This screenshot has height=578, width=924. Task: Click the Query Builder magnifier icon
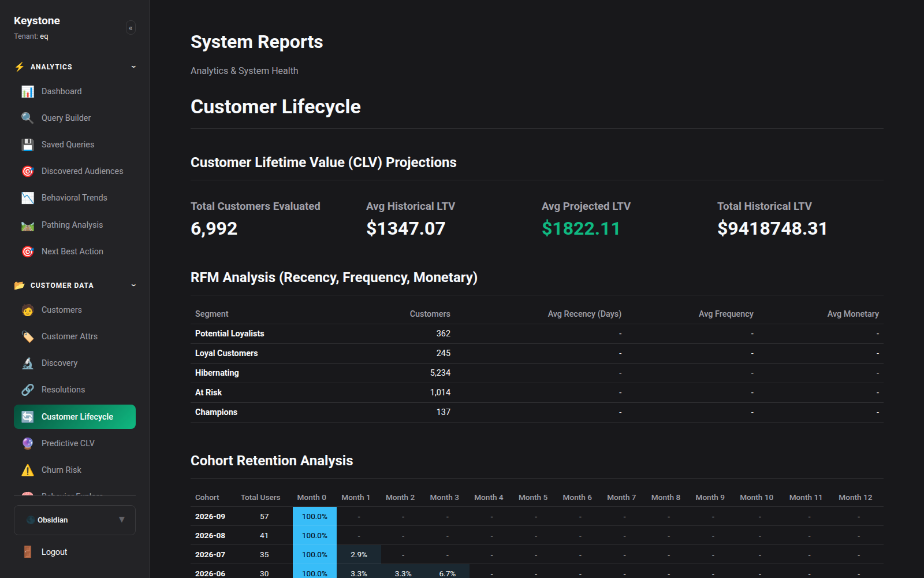click(28, 118)
